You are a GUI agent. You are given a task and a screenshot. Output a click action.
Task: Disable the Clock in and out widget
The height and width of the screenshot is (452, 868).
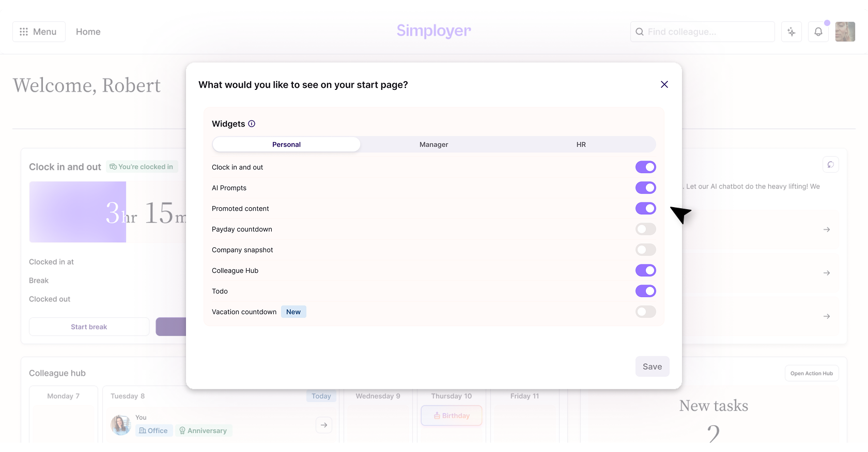point(646,167)
